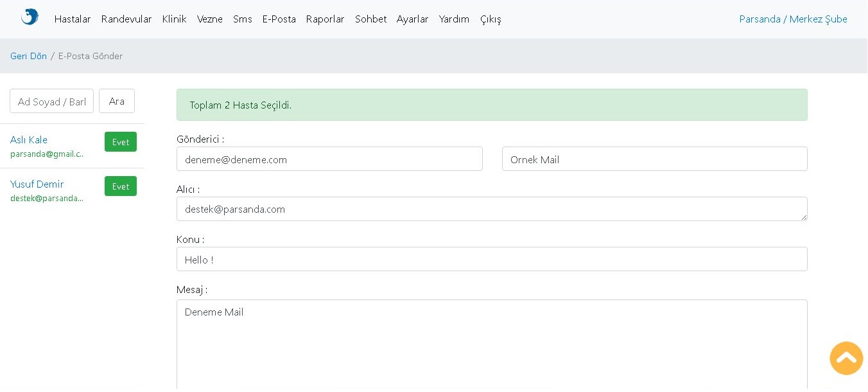The width and height of the screenshot is (868, 392).
Task: Open the E-Posta menu
Action: click(x=279, y=19)
